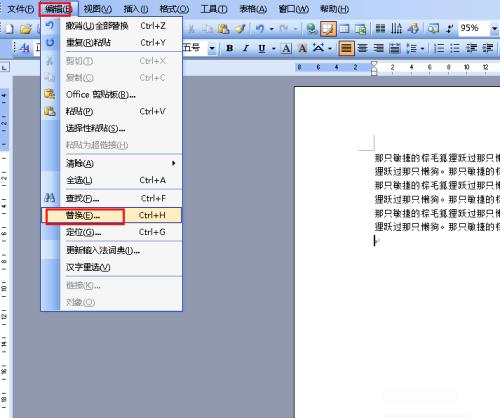
Task: Click the Increase Indent icon
Action: click(x=488, y=49)
